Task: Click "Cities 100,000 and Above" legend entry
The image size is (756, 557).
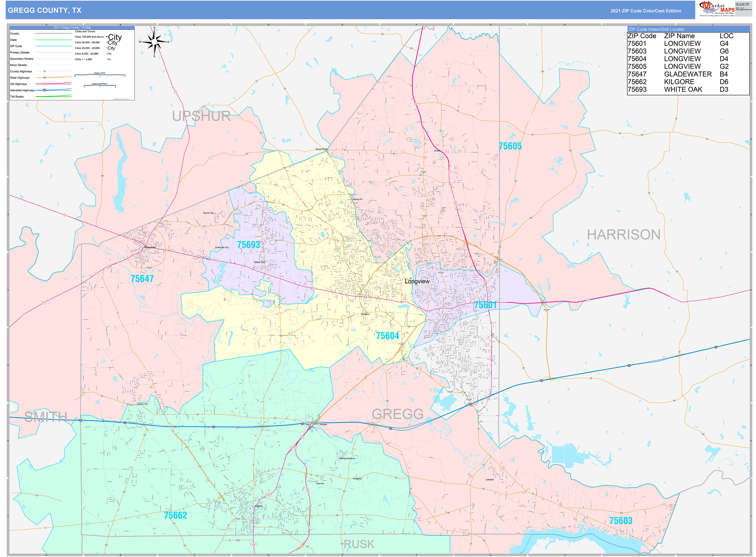Action: 89,37
